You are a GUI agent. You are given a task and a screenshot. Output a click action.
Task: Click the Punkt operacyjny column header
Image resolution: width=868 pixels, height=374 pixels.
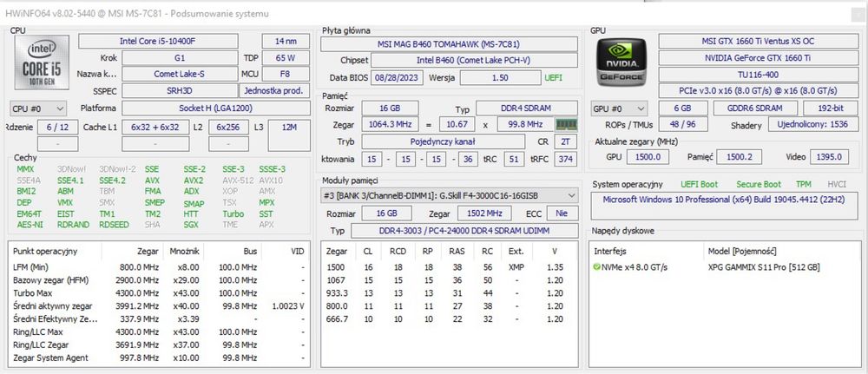pyautogui.click(x=45, y=251)
